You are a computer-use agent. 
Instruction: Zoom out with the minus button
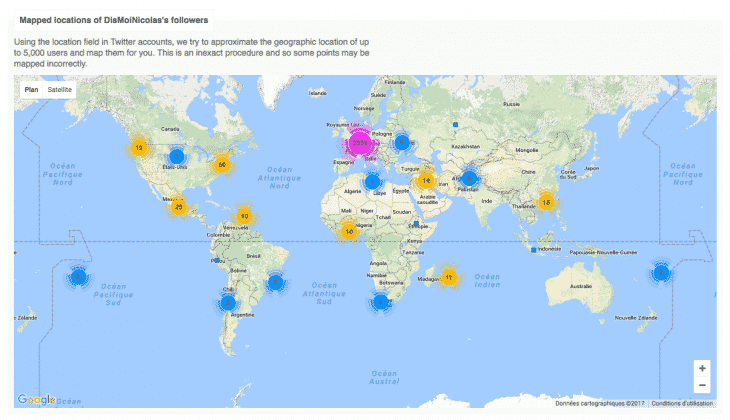pos(702,385)
